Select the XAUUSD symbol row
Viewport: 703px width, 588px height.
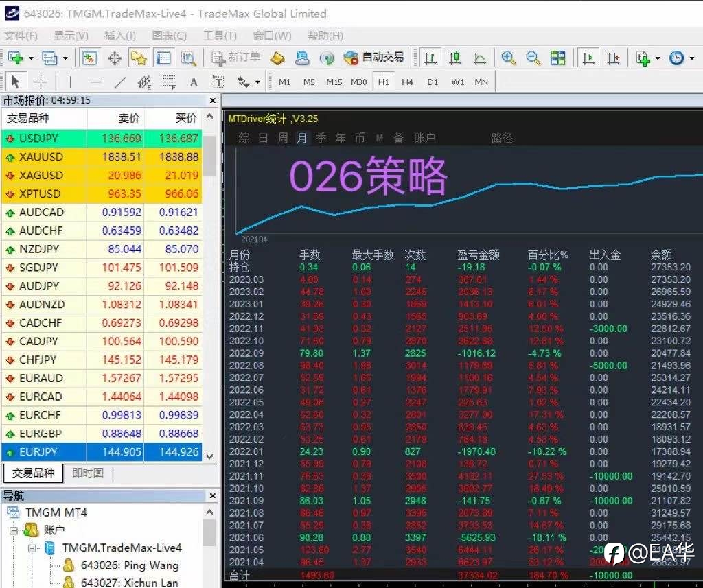click(102, 157)
